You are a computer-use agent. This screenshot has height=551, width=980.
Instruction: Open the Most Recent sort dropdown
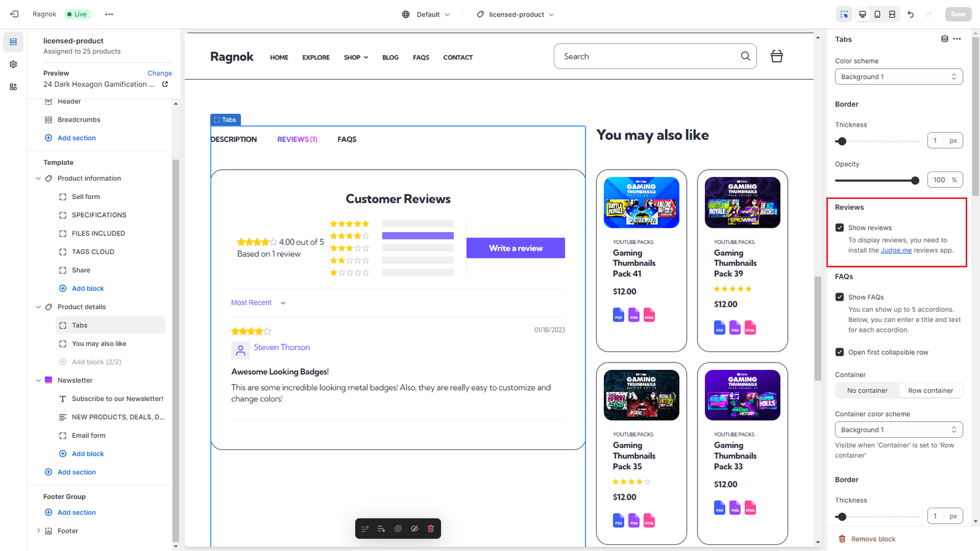[258, 303]
